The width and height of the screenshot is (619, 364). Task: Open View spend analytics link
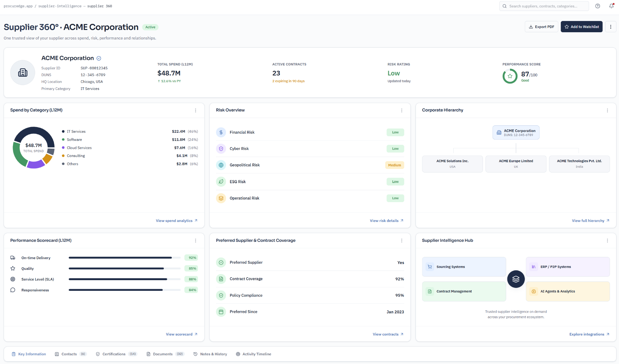pos(176,221)
